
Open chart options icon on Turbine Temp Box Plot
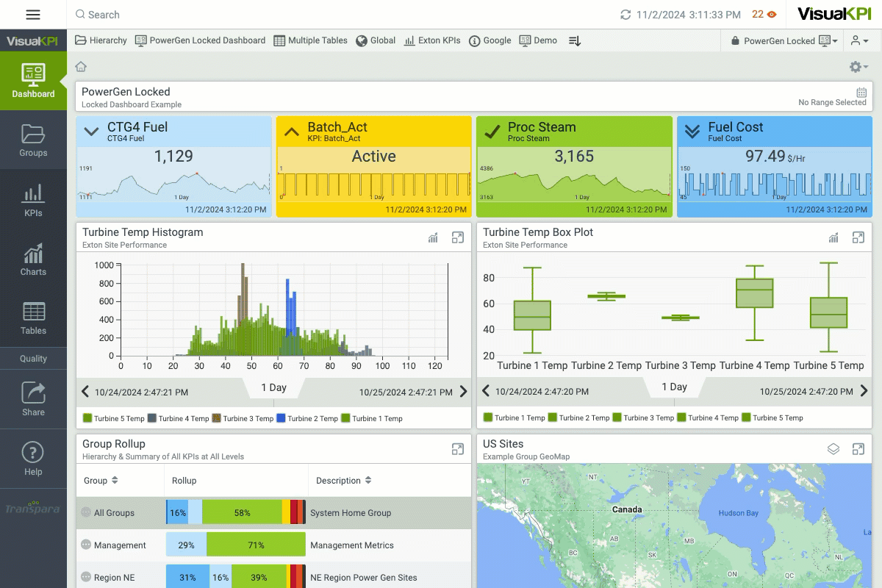(833, 237)
